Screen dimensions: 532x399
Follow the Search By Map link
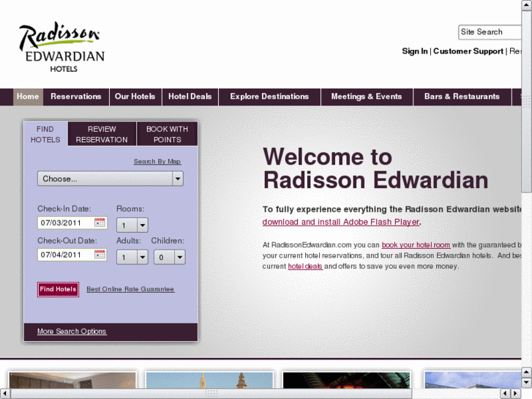pos(157,162)
